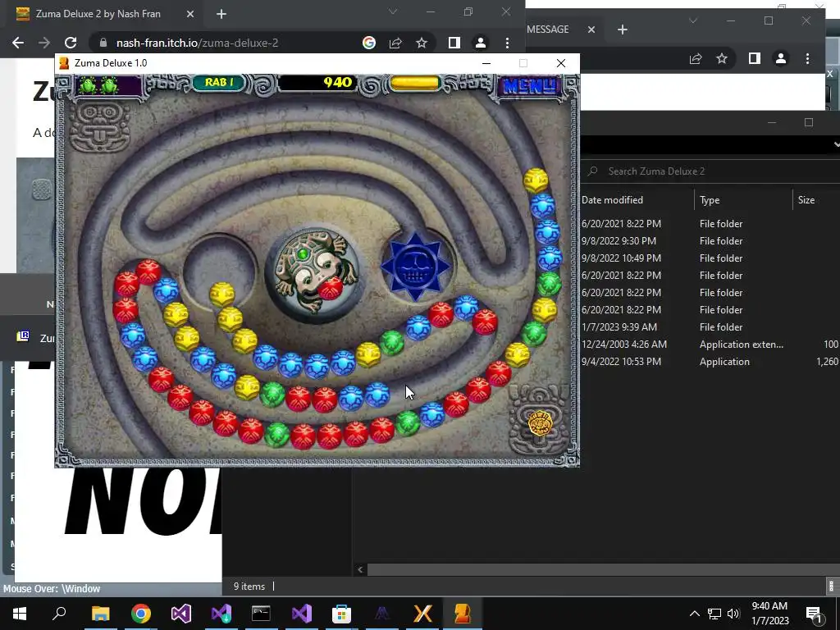Open the MENU button in Zuma

(529, 85)
